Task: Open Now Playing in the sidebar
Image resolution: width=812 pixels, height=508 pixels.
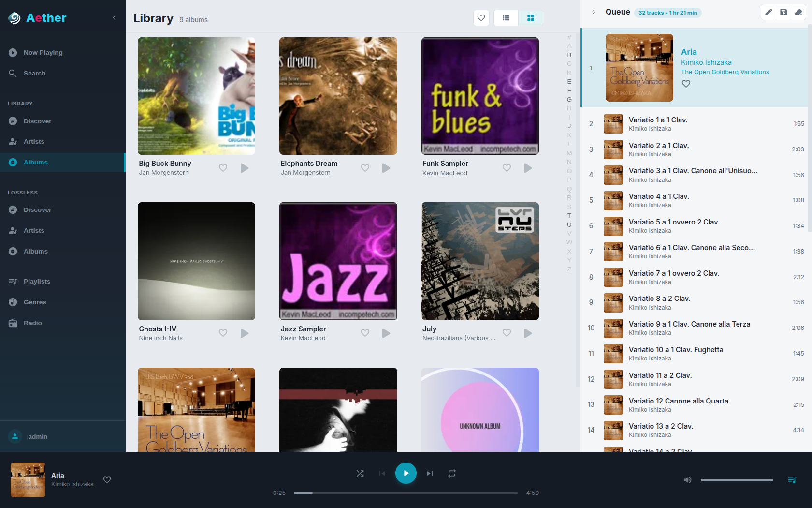Action: tap(63, 52)
